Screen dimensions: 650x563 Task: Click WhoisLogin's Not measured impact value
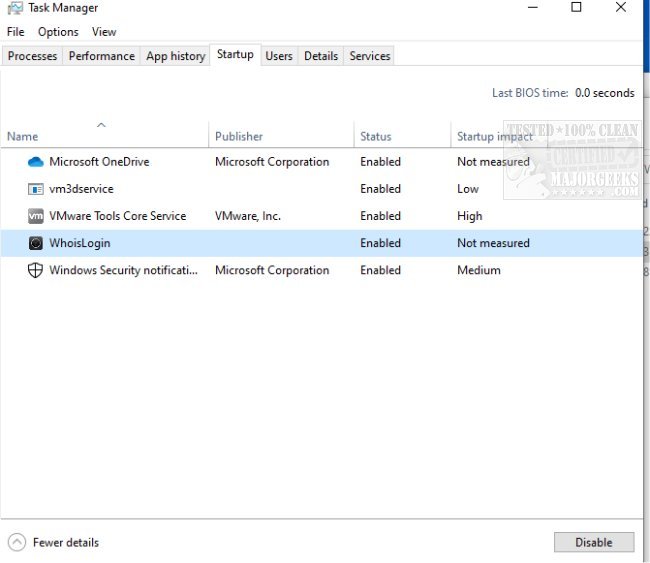point(493,243)
